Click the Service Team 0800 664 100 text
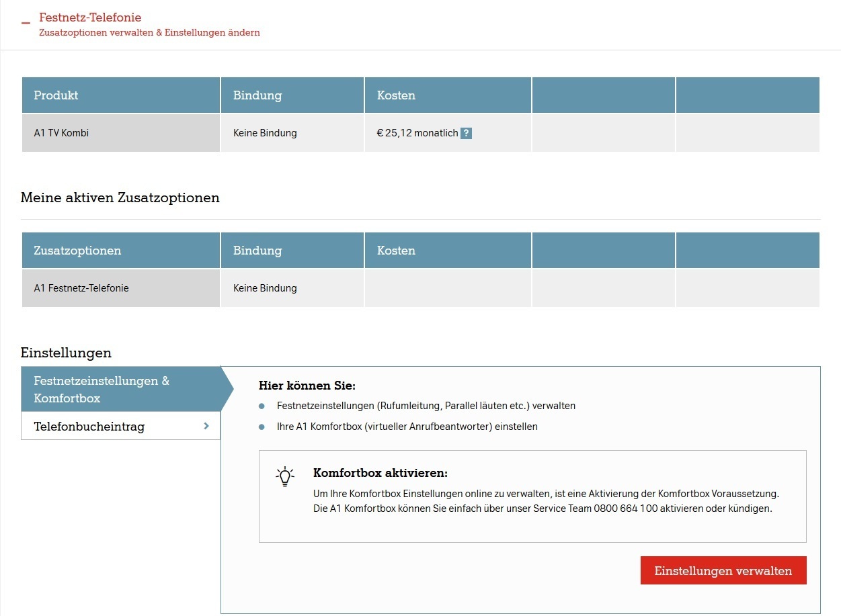 click(x=596, y=509)
